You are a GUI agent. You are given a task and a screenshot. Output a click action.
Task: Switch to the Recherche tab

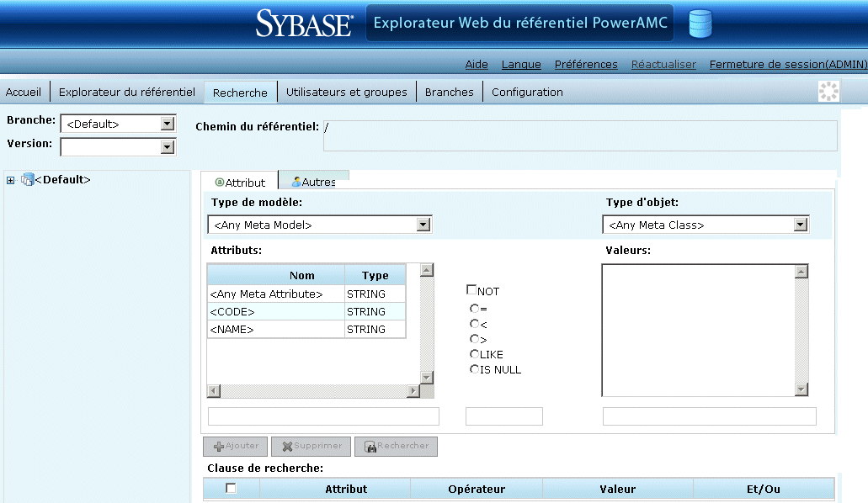(x=240, y=93)
